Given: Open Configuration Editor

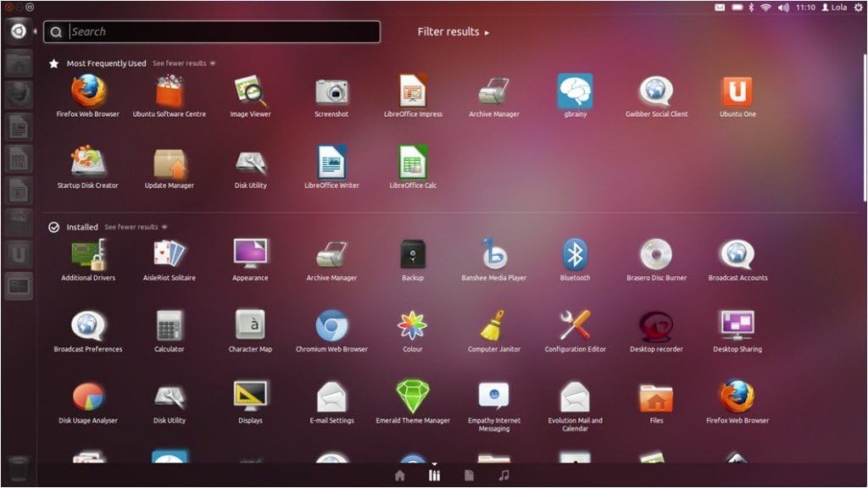Looking at the screenshot, I should click(576, 325).
